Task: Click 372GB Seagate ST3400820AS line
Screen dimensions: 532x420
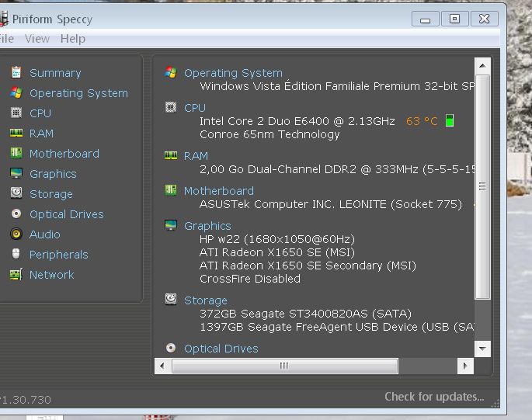Action: [305, 314]
